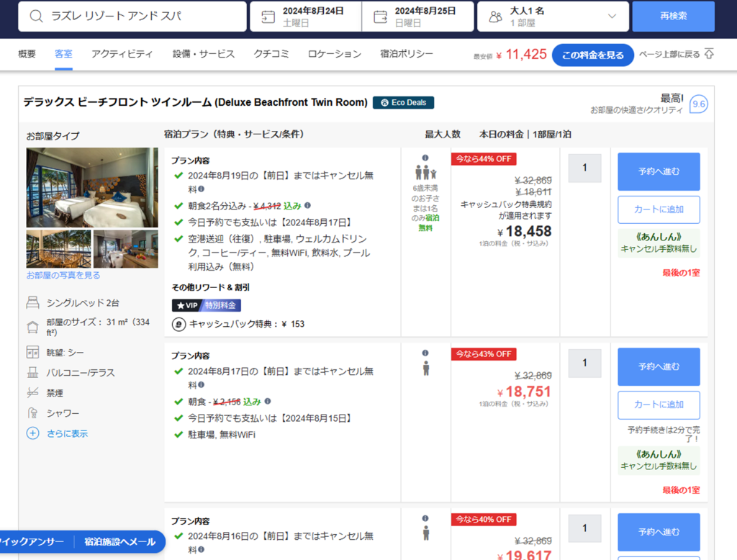Viewport: 737px width, 560px height.
Task: Switch to the 設備・サービス tab
Action: 204,54
